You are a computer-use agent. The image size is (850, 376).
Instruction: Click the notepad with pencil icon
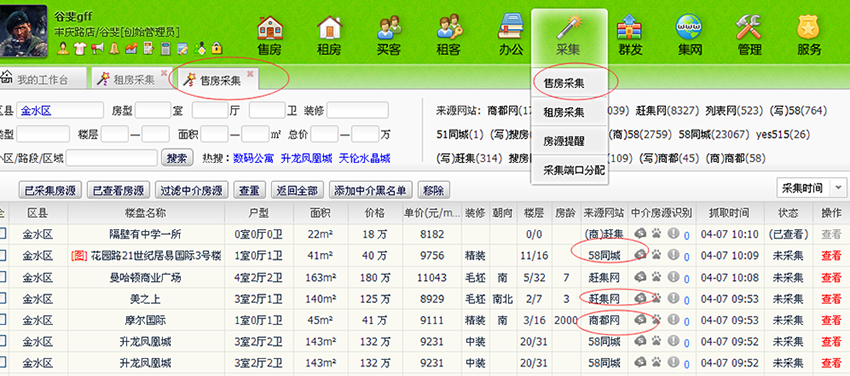183,48
